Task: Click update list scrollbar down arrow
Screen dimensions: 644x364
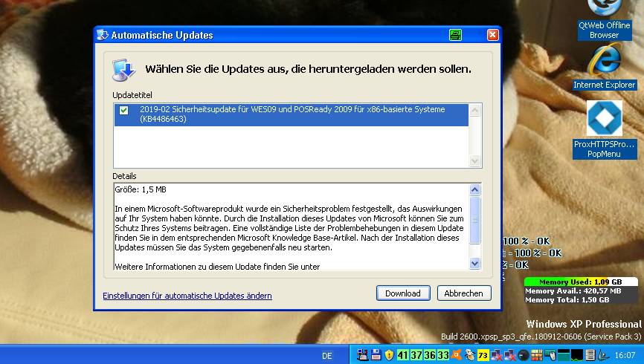Action: 474,161
